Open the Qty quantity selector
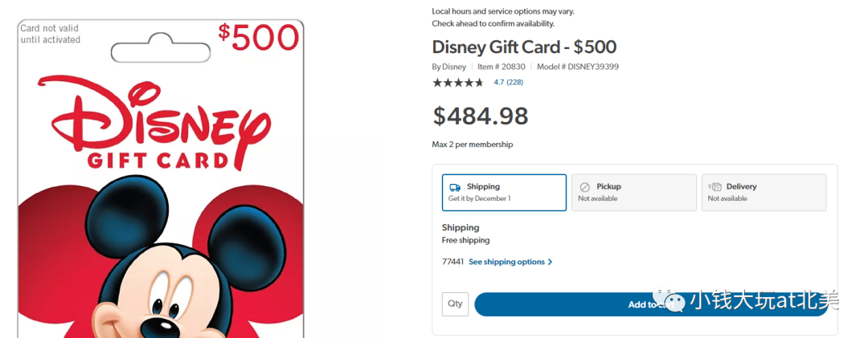This screenshot has height=338, width=868. [x=455, y=303]
